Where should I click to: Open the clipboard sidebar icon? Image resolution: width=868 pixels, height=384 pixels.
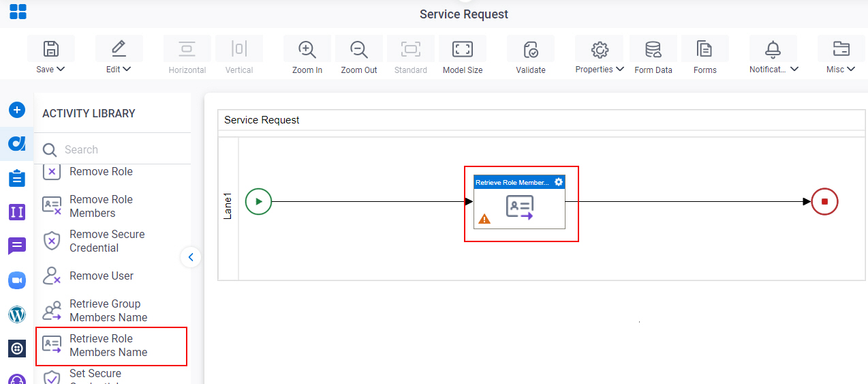pos(17,178)
